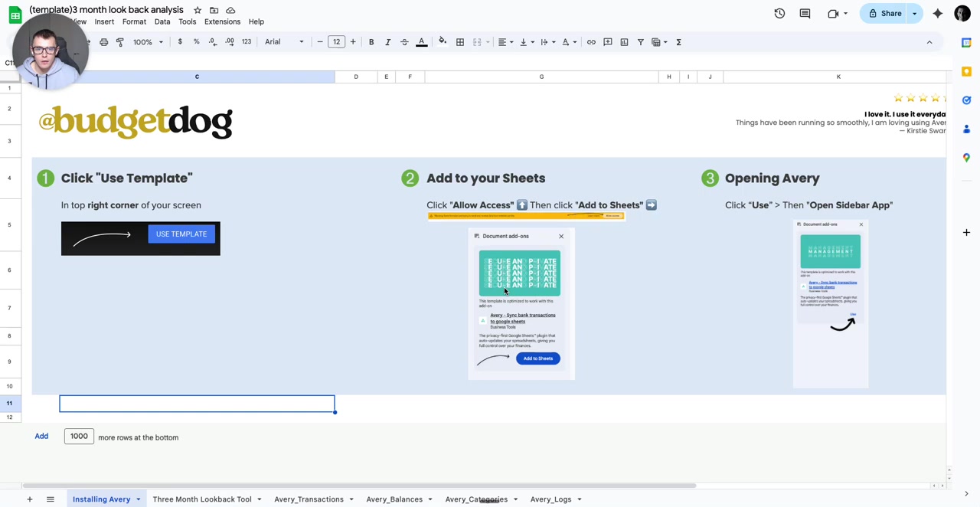Insert a chart

[624, 41]
